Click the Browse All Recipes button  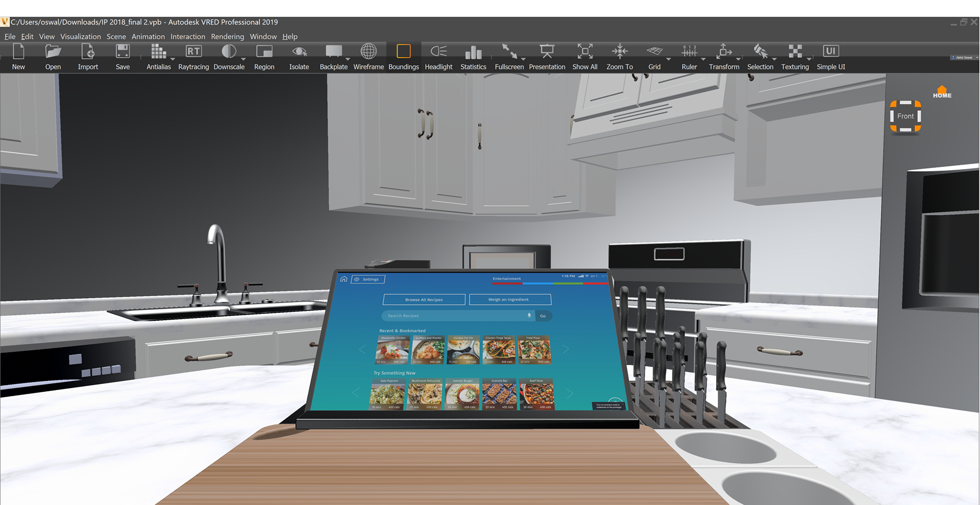424,300
